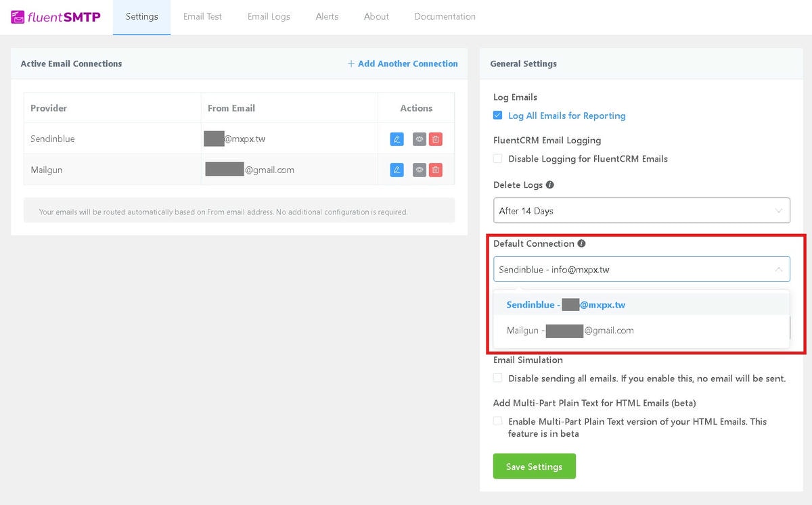Check the disable sending all emails box

pyautogui.click(x=498, y=379)
